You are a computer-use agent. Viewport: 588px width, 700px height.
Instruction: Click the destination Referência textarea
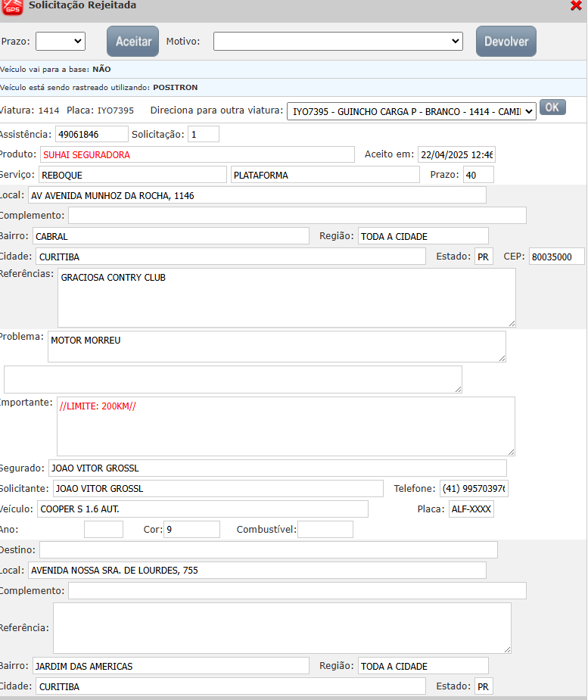pos(282,628)
